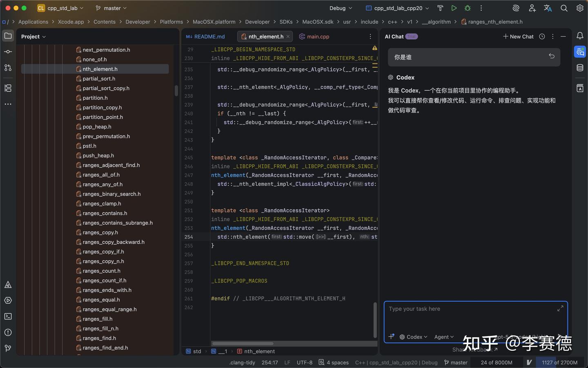Screen dimensions: 588x368
Task: Click the Translate icon in toolbar
Action: click(548, 8)
